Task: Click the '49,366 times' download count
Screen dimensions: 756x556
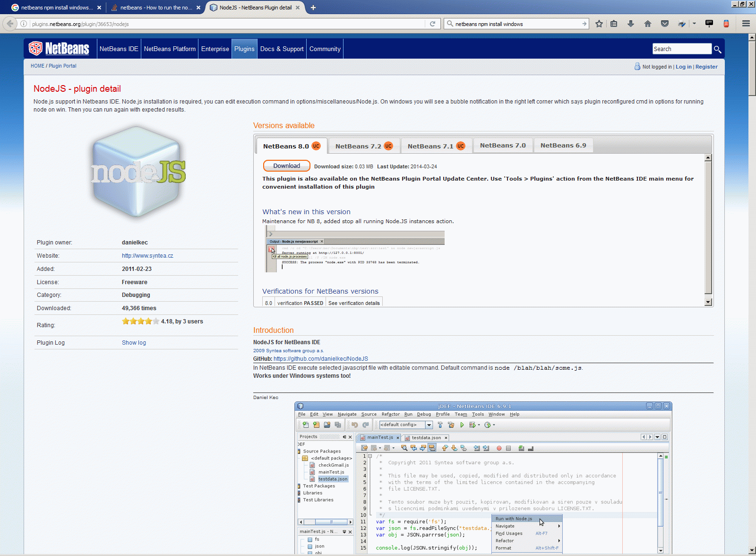Action: [x=139, y=308]
